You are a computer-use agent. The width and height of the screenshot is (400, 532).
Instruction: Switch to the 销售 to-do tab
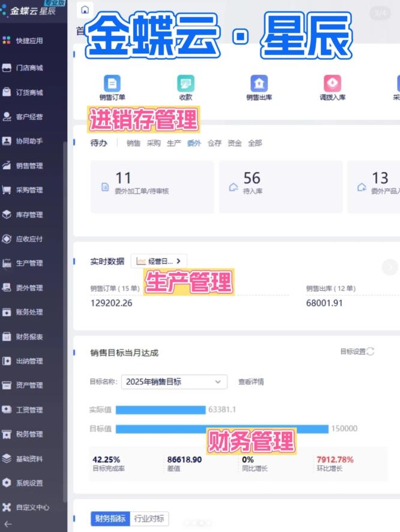pyautogui.click(x=133, y=143)
